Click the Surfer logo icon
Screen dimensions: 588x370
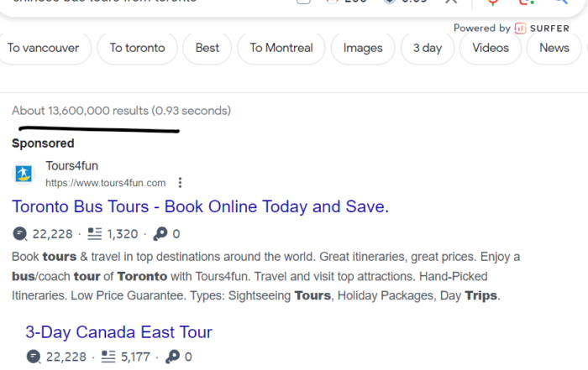[520, 29]
